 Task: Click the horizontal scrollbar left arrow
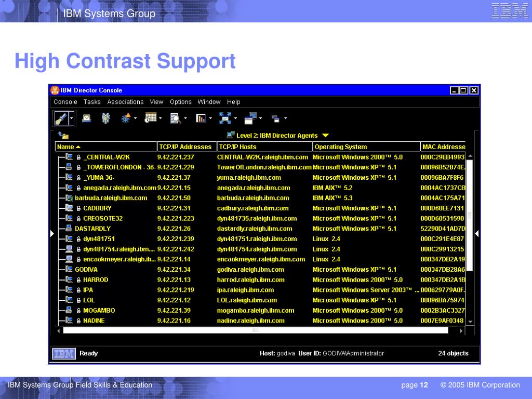click(x=59, y=330)
